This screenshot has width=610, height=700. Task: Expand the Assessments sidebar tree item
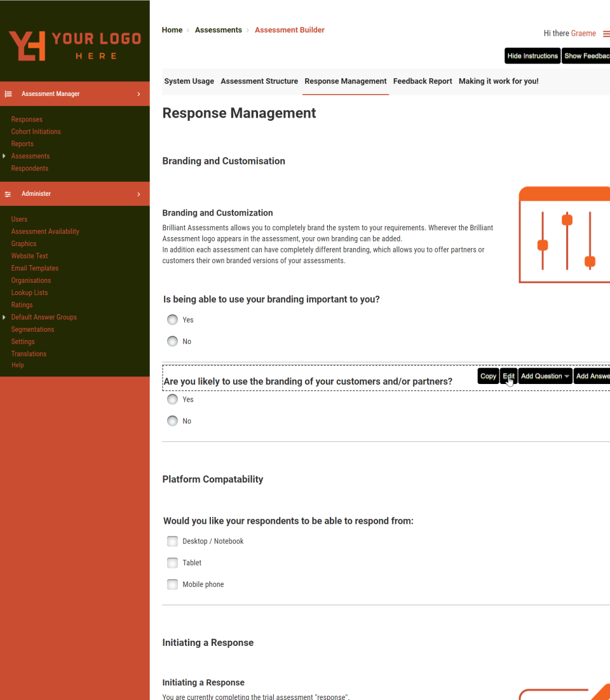pyautogui.click(x=4, y=156)
